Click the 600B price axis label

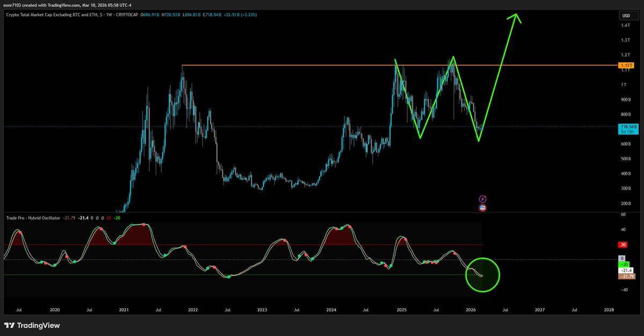(626, 144)
